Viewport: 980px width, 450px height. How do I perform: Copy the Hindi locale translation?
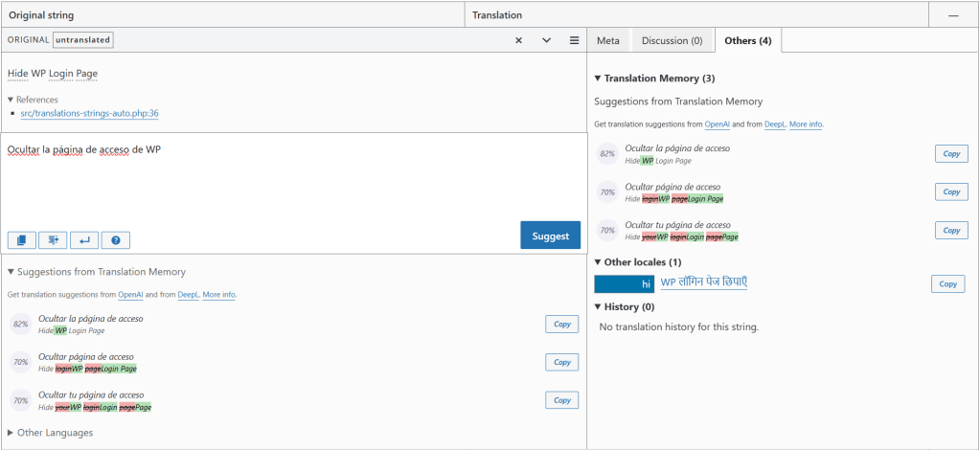948,283
